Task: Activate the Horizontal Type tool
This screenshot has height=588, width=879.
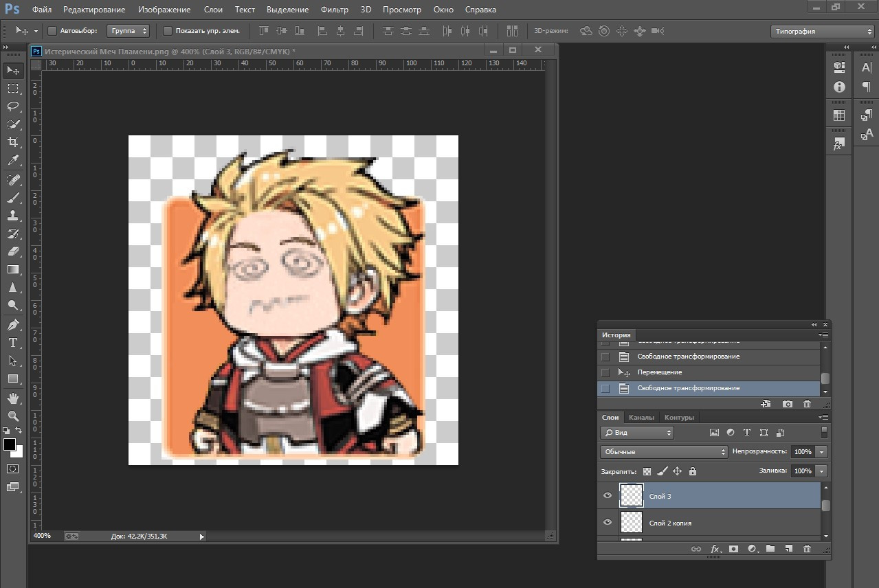Action: point(13,343)
